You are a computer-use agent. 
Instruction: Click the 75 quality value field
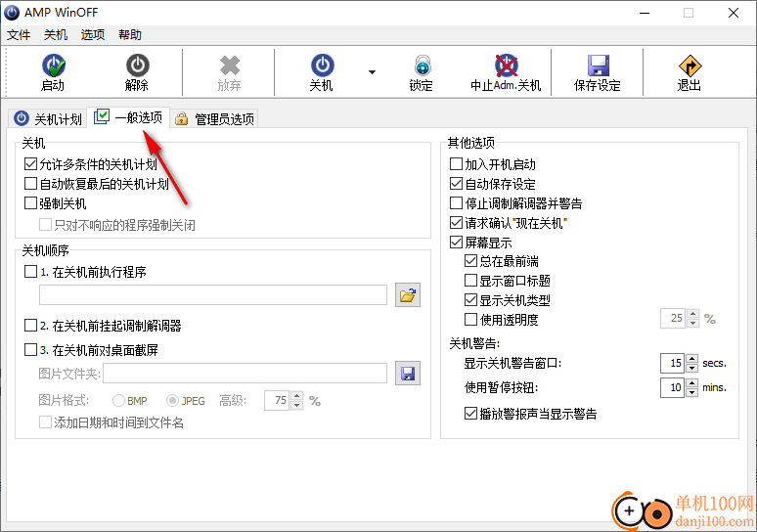click(x=277, y=400)
